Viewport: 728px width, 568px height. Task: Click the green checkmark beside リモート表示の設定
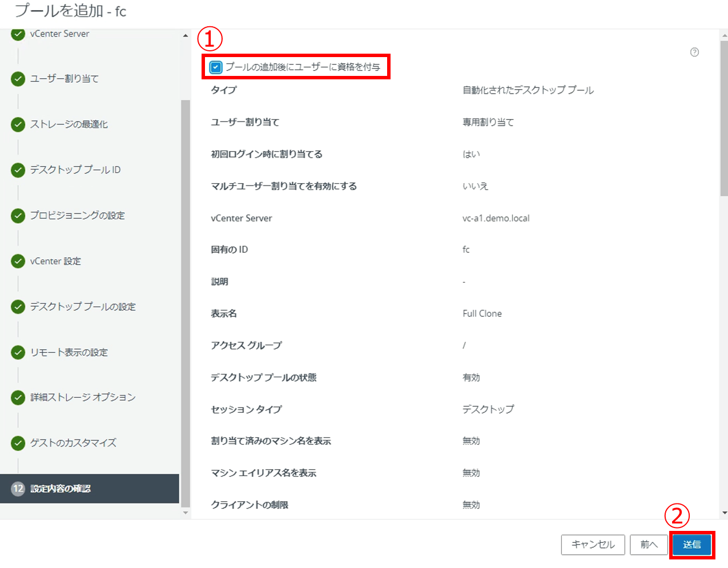click(18, 352)
